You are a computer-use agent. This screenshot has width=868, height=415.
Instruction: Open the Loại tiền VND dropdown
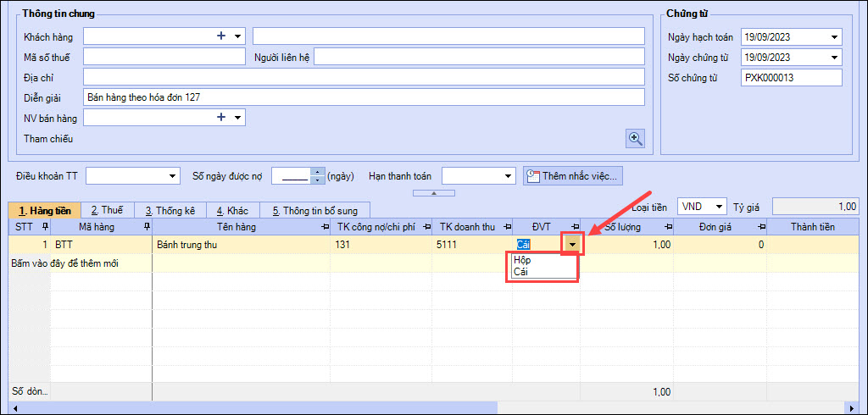click(719, 207)
